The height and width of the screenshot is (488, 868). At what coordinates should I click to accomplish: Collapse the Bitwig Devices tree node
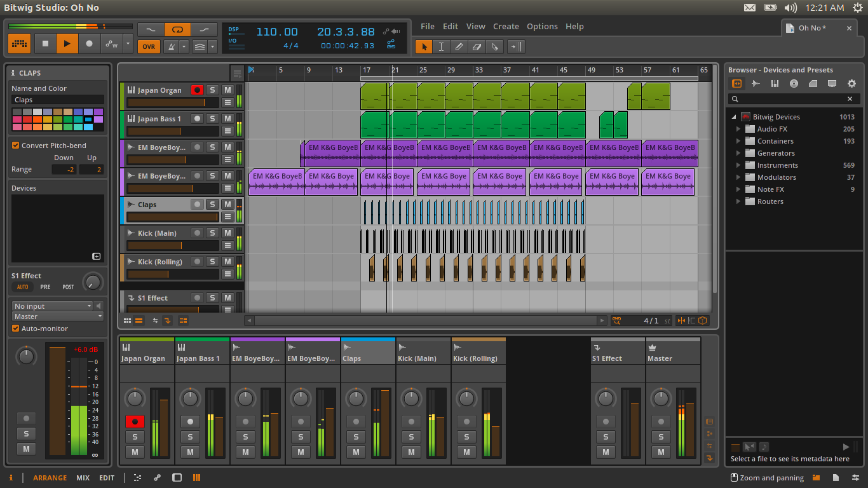click(x=734, y=117)
